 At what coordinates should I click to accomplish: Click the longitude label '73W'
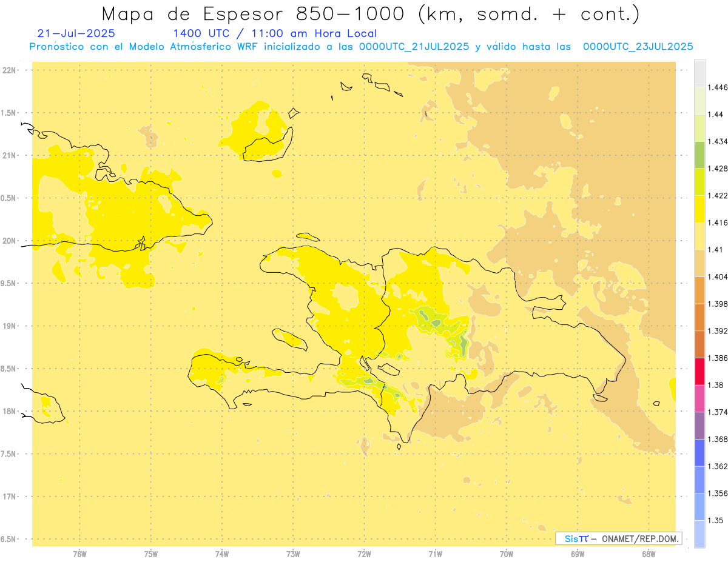(293, 554)
